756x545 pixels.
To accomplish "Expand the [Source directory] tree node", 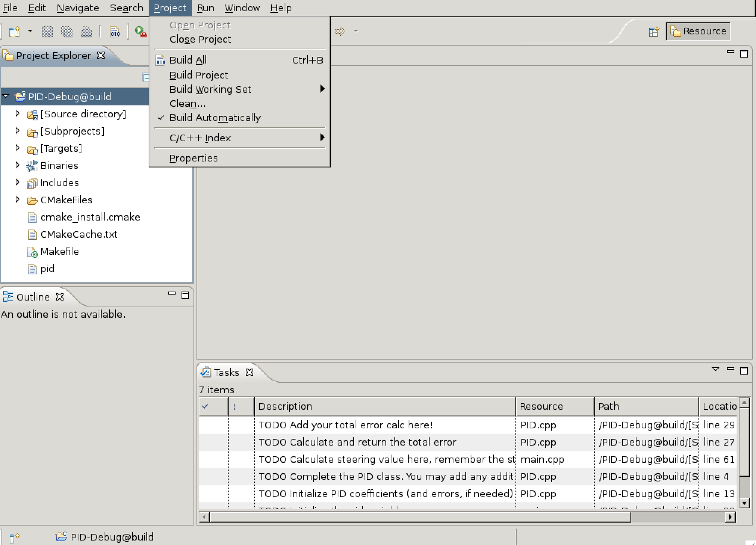I will click(17, 114).
